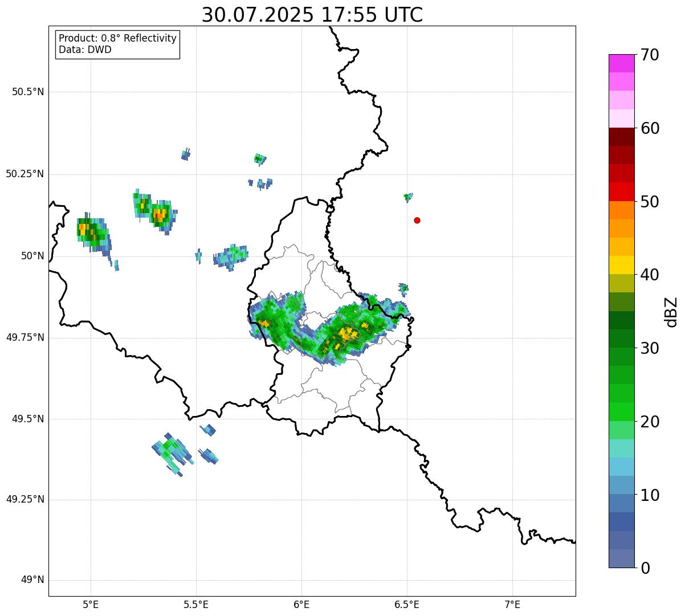The image size is (685, 616).
Task: Pick the yellow 40 dBZ colorbar segment
Action: [x=621, y=265]
